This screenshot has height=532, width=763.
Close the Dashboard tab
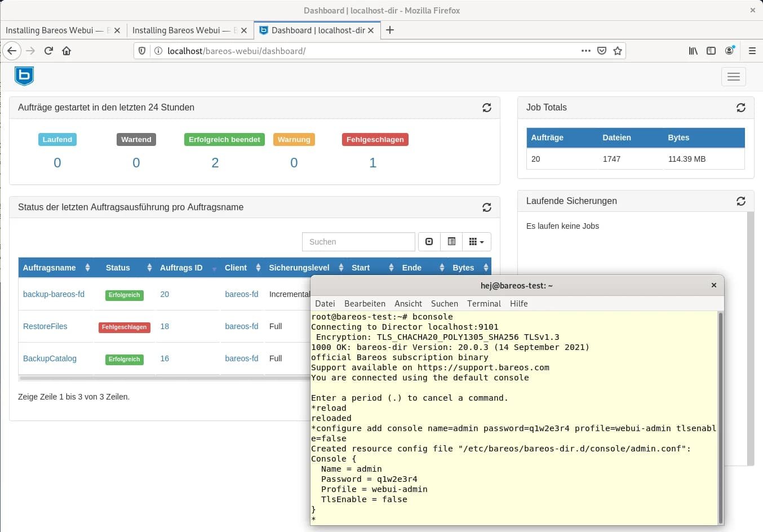coord(371,30)
